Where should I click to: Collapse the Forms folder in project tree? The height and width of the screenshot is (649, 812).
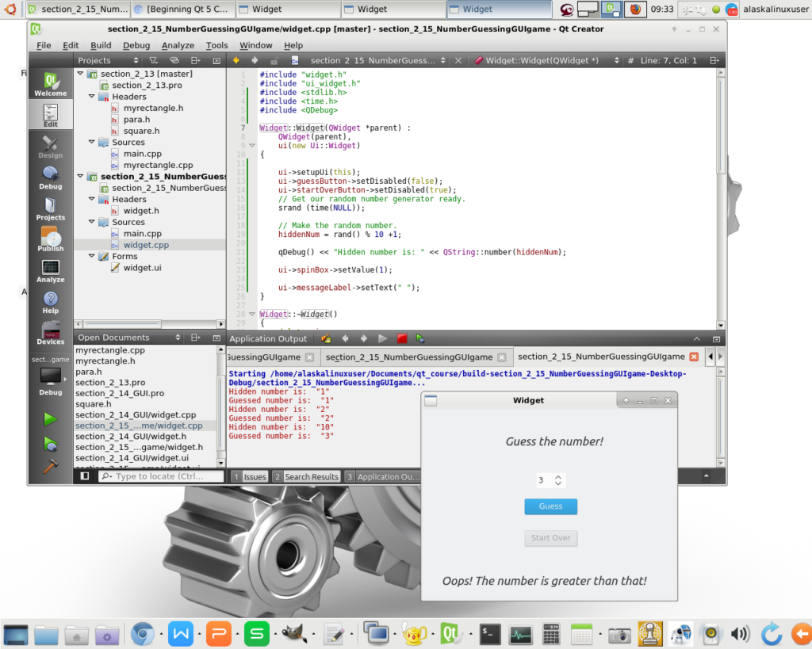(92, 257)
